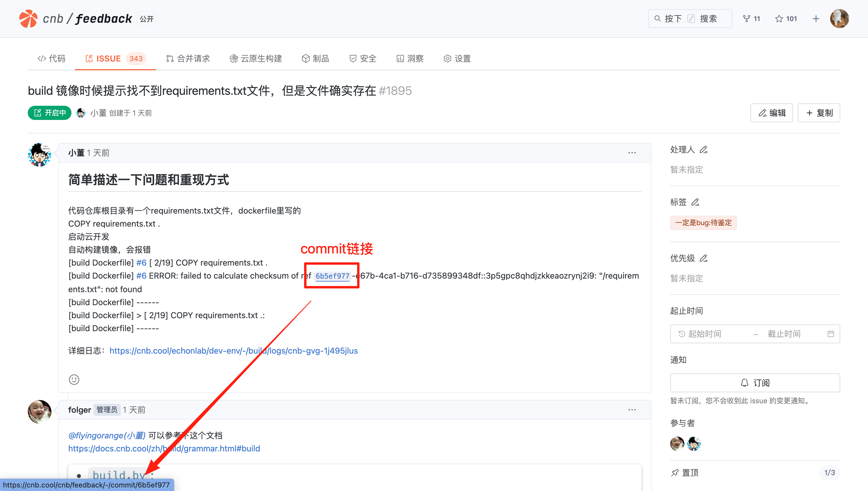Open user avatar menu in top right
The height and width of the screenshot is (491, 868).
839,19
